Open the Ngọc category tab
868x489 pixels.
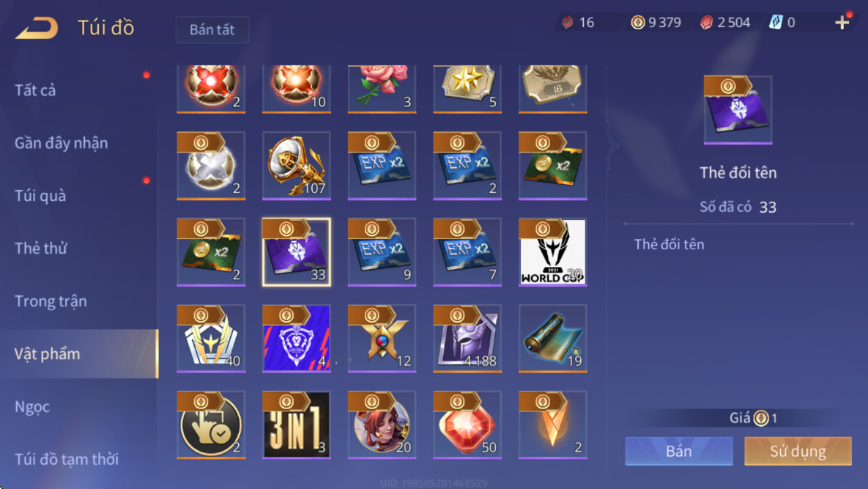pyautogui.click(x=32, y=406)
